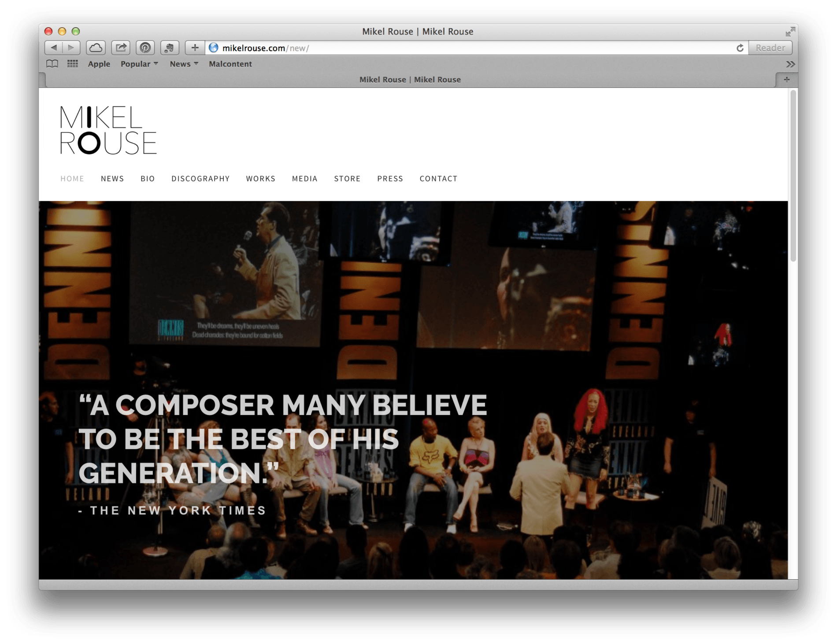
Task: Click the Mikel Rouse site logo
Action: click(108, 130)
